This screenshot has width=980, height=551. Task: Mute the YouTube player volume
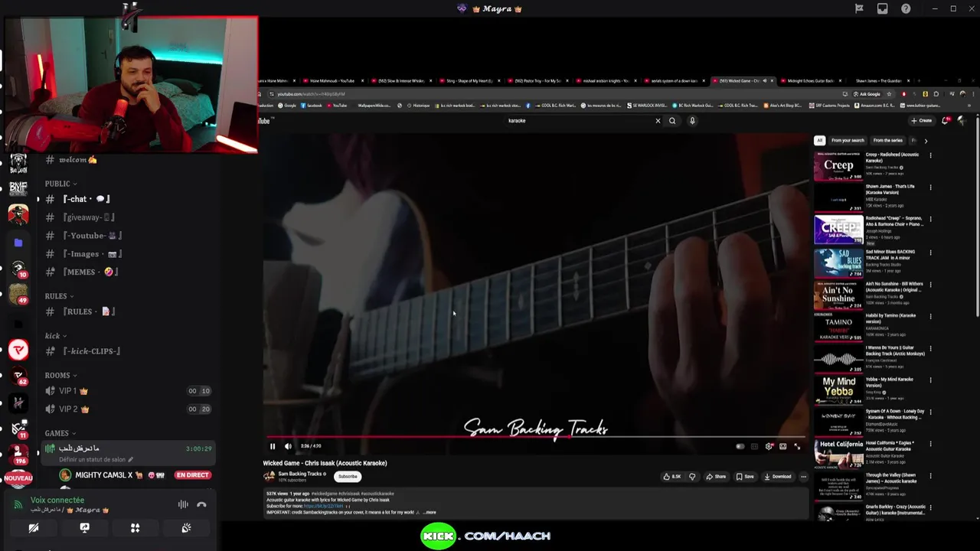pos(288,446)
